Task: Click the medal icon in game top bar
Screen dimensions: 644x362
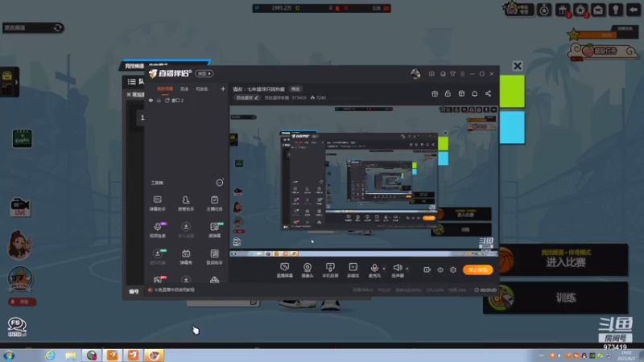Action: pos(544,10)
